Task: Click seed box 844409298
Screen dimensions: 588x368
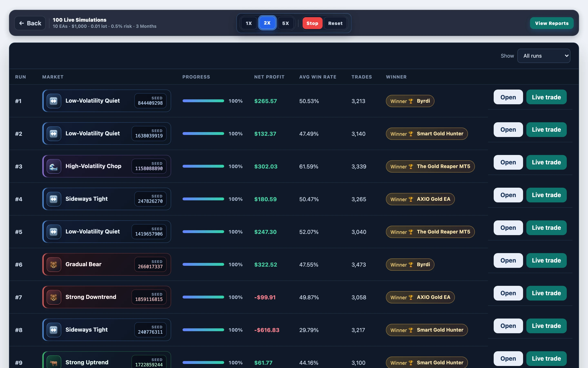Action: (x=150, y=101)
